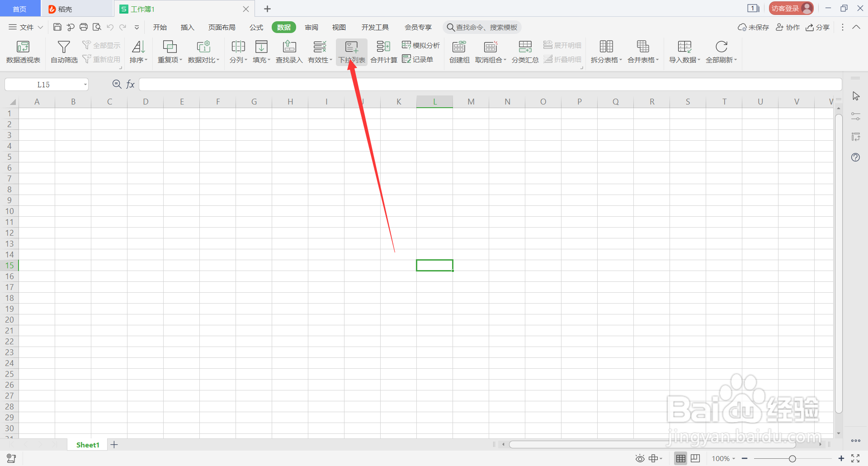
Task: Switch to Normal view in status bar
Action: (x=681, y=458)
